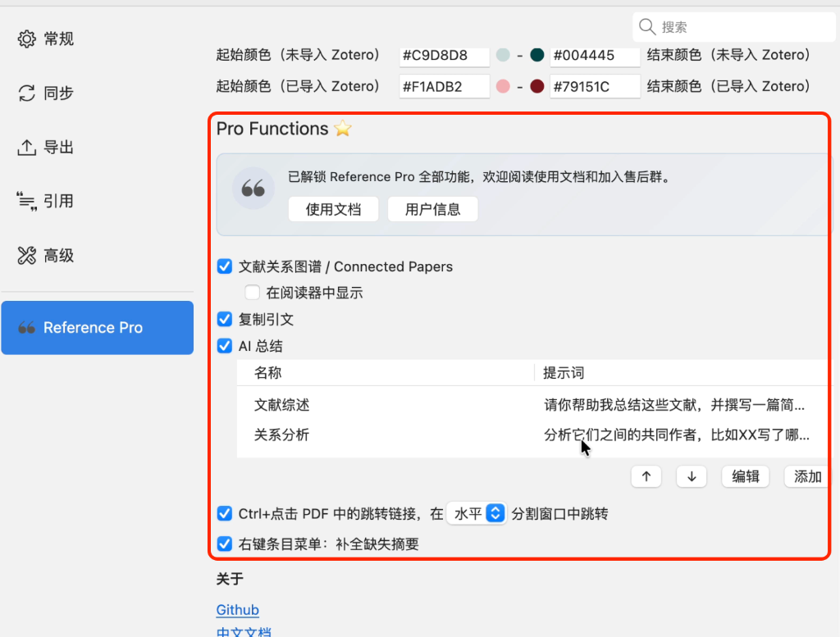Select the Reference Pro pane
This screenshot has width=840, height=637.
pyautogui.click(x=98, y=328)
